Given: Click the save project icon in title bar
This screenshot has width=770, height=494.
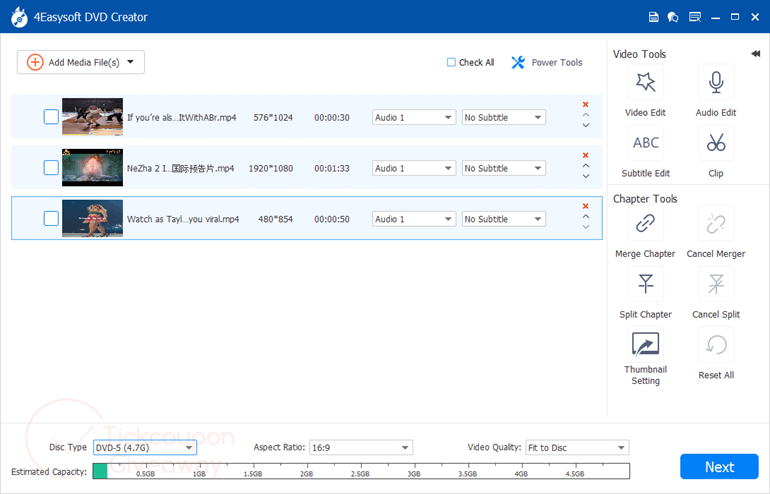Looking at the screenshot, I should tap(654, 17).
